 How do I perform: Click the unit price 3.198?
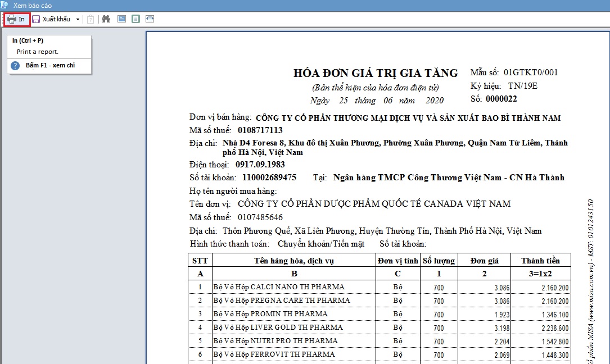tap(502, 328)
